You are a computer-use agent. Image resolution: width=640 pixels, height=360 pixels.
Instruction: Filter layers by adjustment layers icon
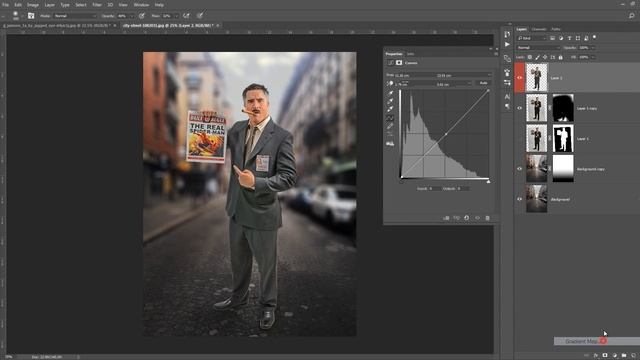[x=561, y=38]
